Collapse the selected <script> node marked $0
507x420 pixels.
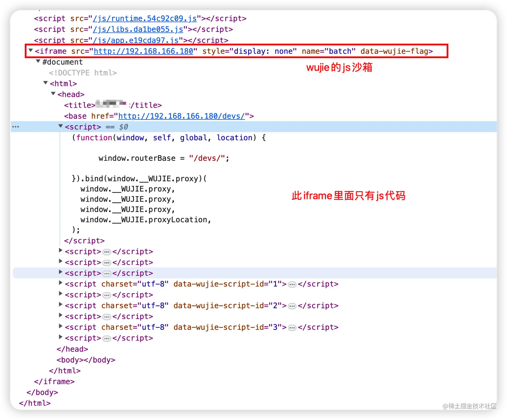pos(60,126)
